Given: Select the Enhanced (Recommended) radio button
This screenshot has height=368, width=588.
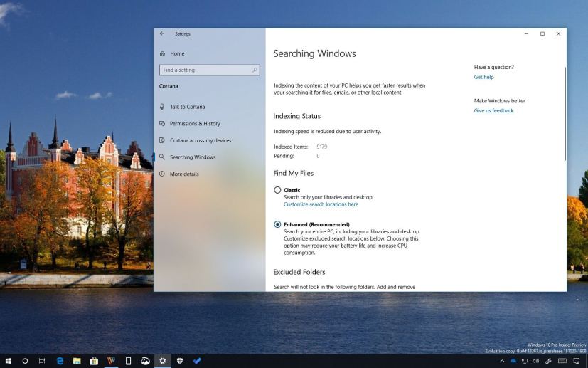Looking at the screenshot, I should pyautogui.click(x=277, y=224).
